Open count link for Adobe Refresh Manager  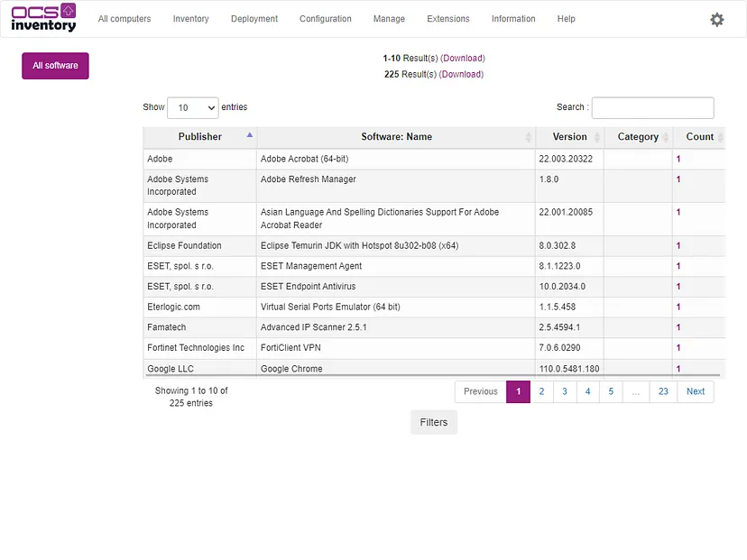pyautogui.click(x=678, y=179)
